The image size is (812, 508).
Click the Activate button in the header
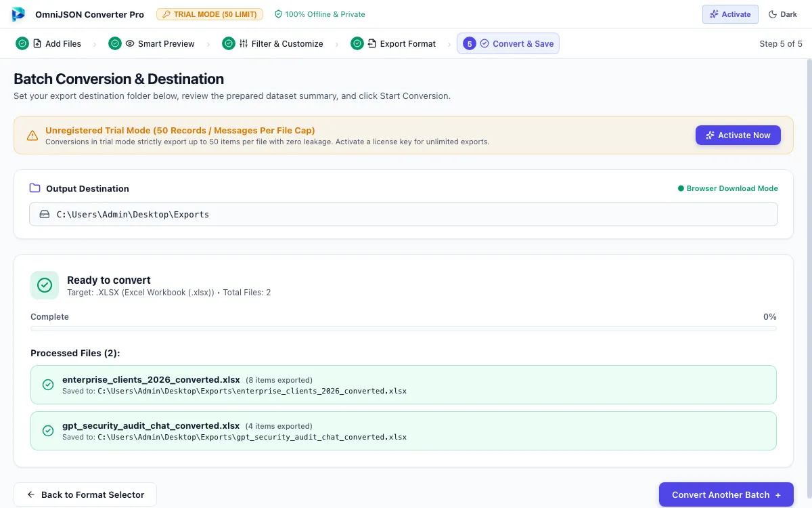click(x=730, y=14)
